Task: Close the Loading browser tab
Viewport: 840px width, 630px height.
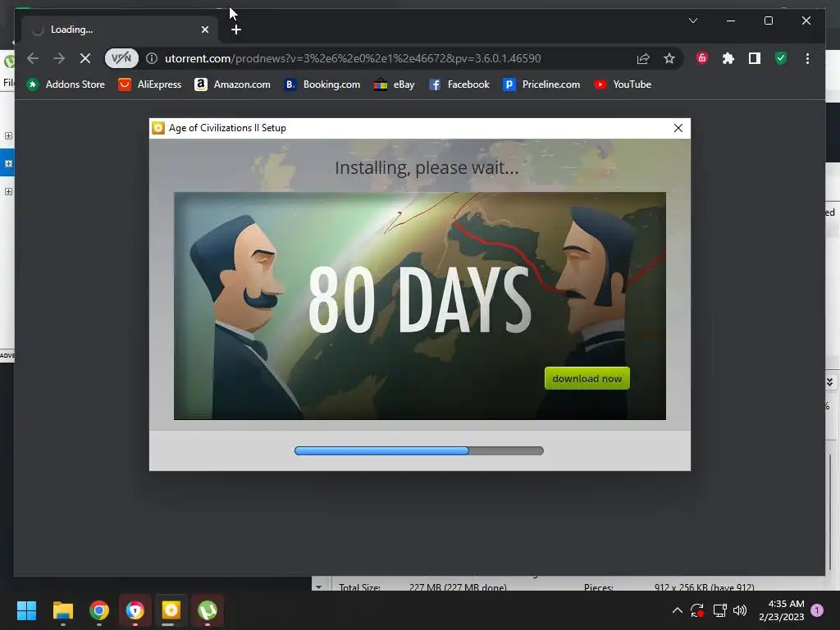Action: tap(204, 30)
